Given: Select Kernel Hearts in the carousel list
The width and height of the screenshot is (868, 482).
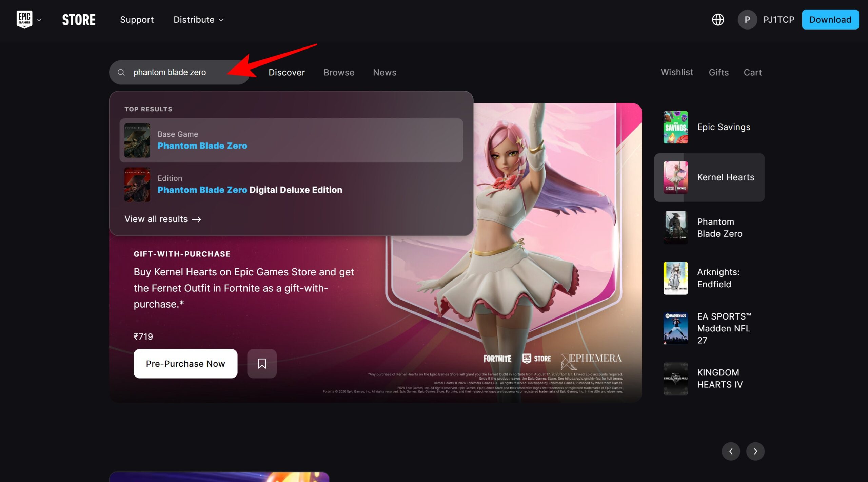Looking at the screenshot, I should pos(709,177).
